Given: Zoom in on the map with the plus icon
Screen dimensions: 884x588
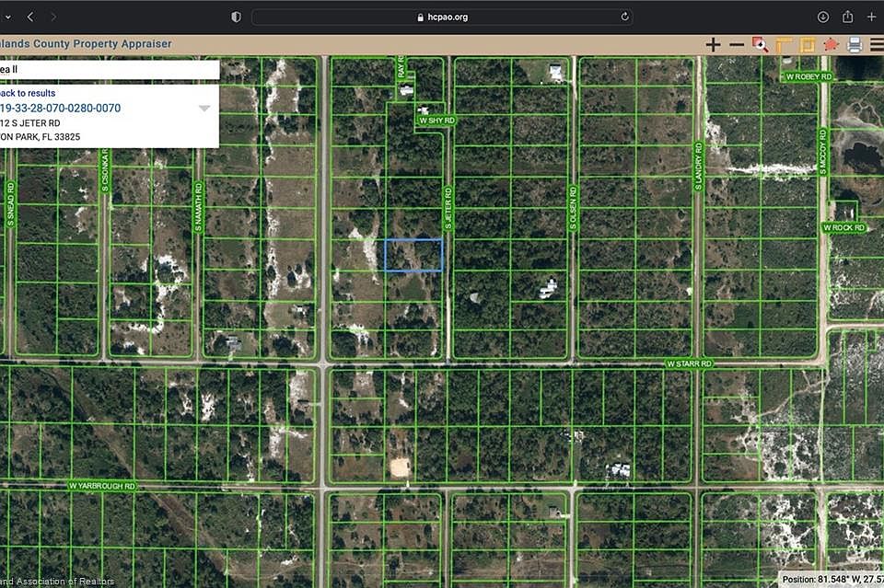Looking at the screenshot, I should tap(713, 45).
